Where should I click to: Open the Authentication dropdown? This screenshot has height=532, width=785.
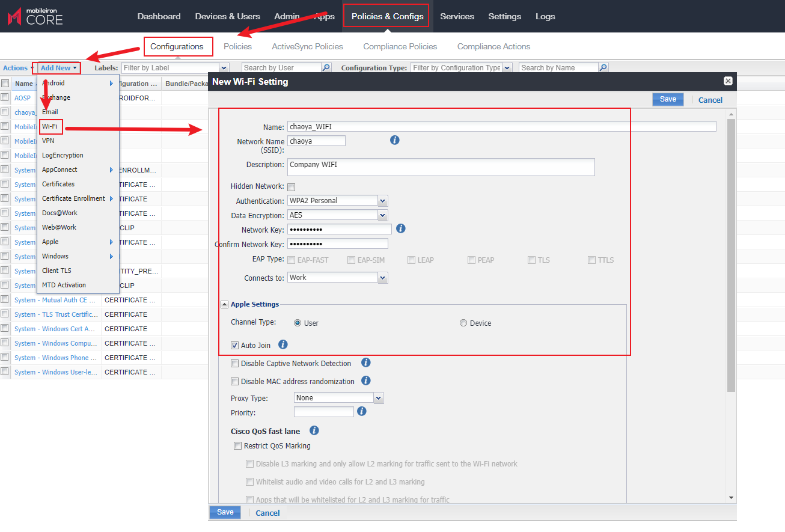coord(382,201)
